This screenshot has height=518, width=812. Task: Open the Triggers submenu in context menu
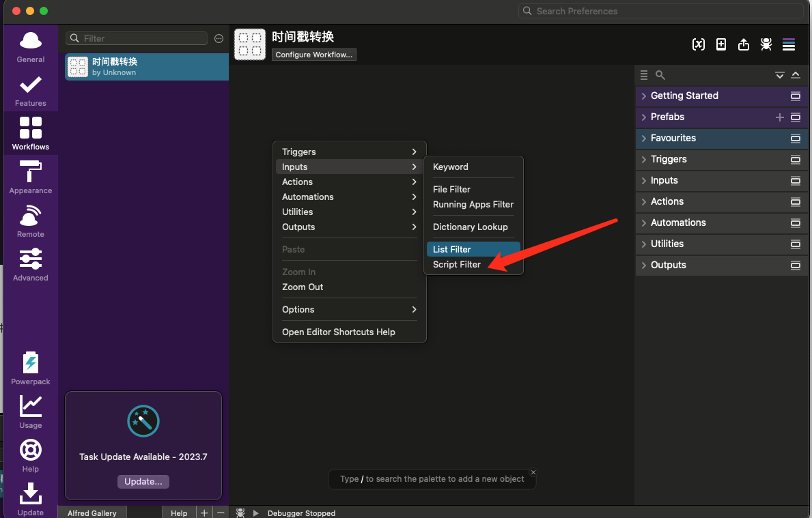[x=349, y=152]
